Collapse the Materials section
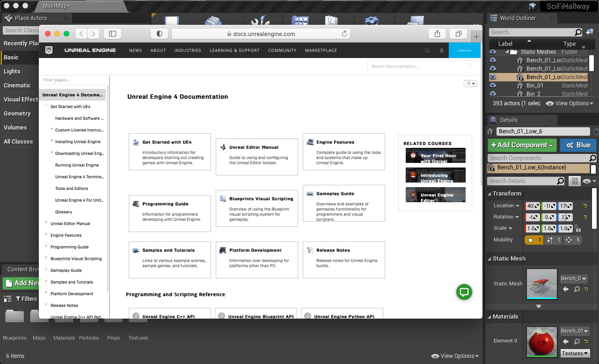 tap(489, 317)
